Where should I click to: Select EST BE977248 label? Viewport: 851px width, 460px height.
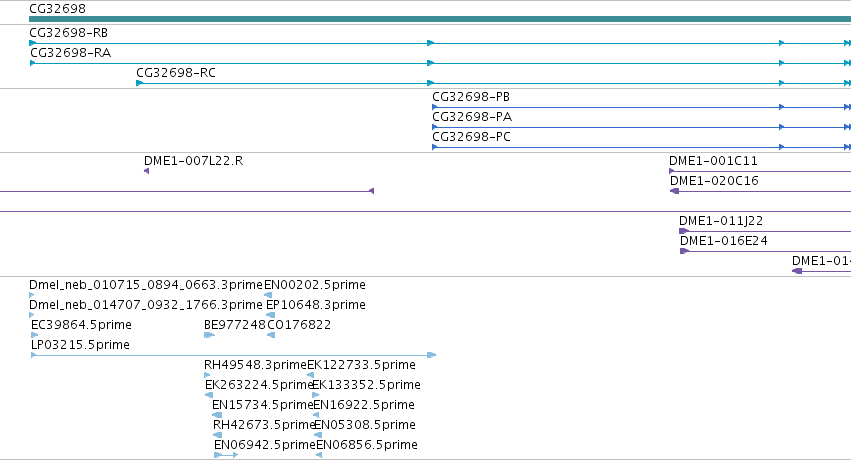pyautogui.click(x=235, y=325)
